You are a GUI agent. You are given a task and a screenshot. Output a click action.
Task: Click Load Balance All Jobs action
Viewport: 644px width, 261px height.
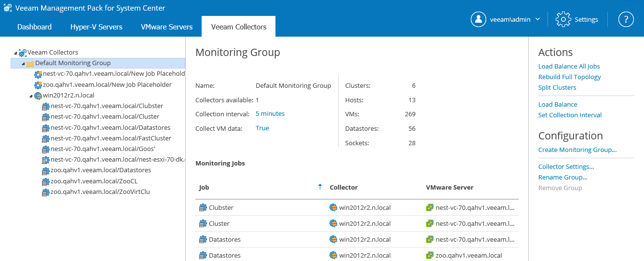[x=569, y=67]
